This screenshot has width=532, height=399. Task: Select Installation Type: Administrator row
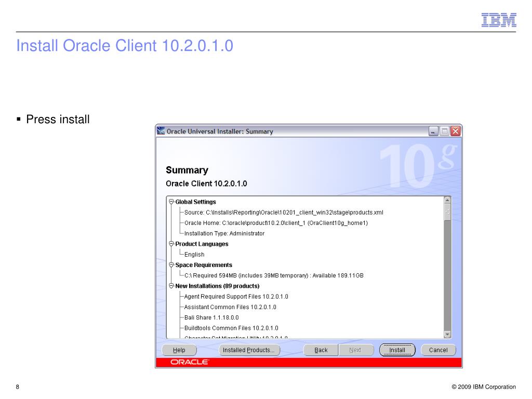click(224, 233)
